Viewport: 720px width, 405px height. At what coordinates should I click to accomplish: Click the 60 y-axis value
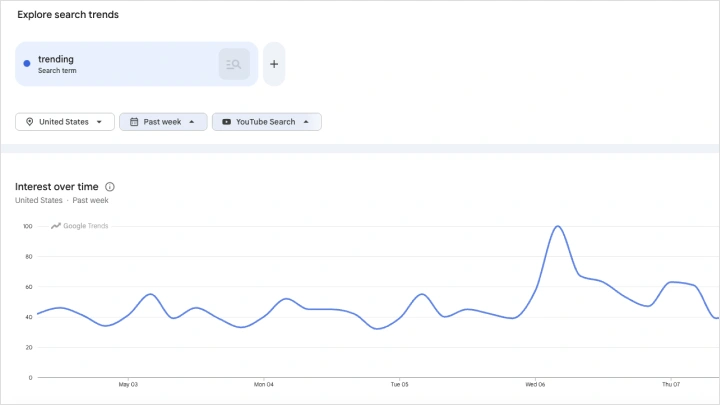29,287
